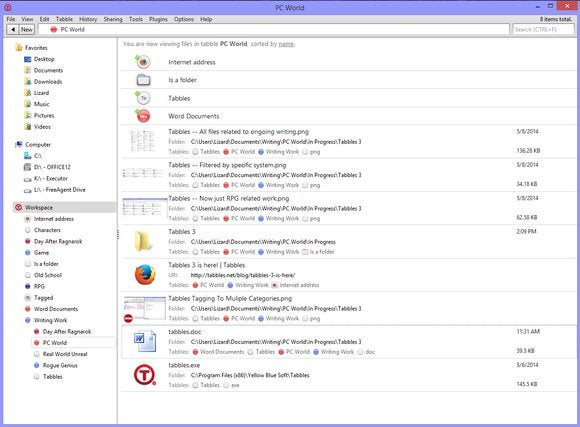The width and height of the screenshot is (580, 427).
Task: Click the PC World address bar
Action: (274, 29)
